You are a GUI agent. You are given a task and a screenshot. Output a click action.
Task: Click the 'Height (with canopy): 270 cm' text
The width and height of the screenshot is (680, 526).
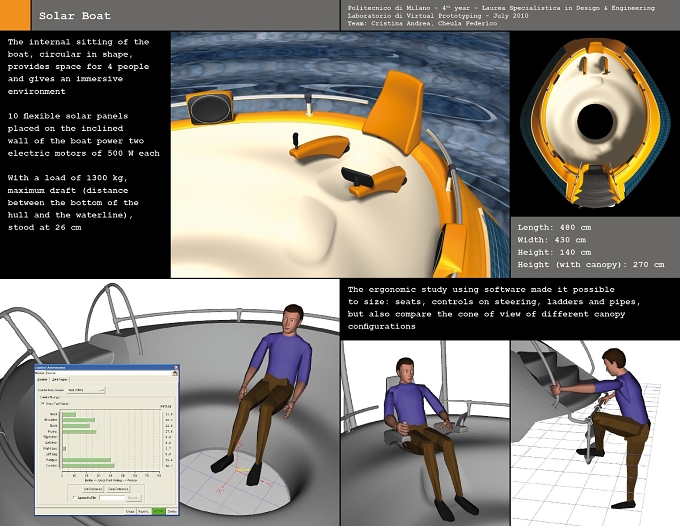[x=591, y=265]
